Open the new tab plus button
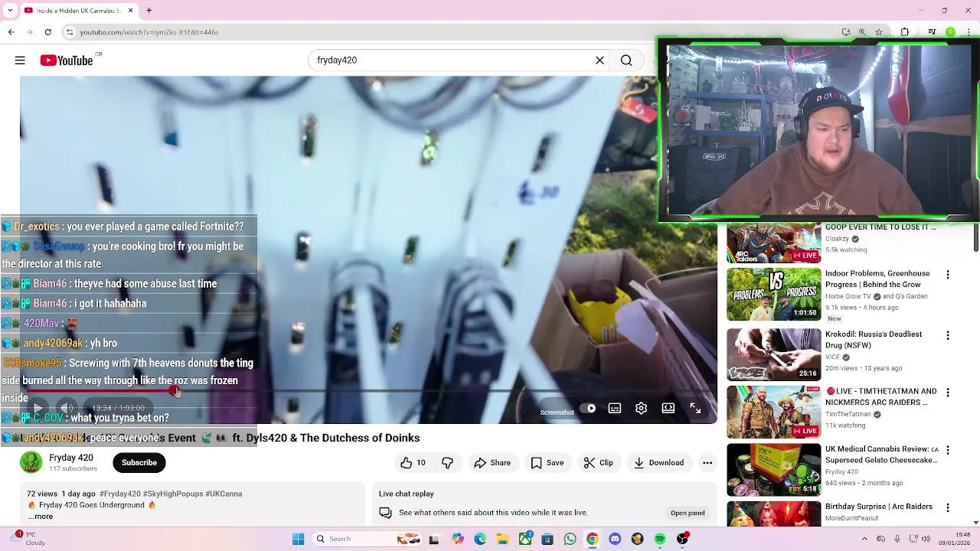The image size is (980, 551). (x=149, y=11)
